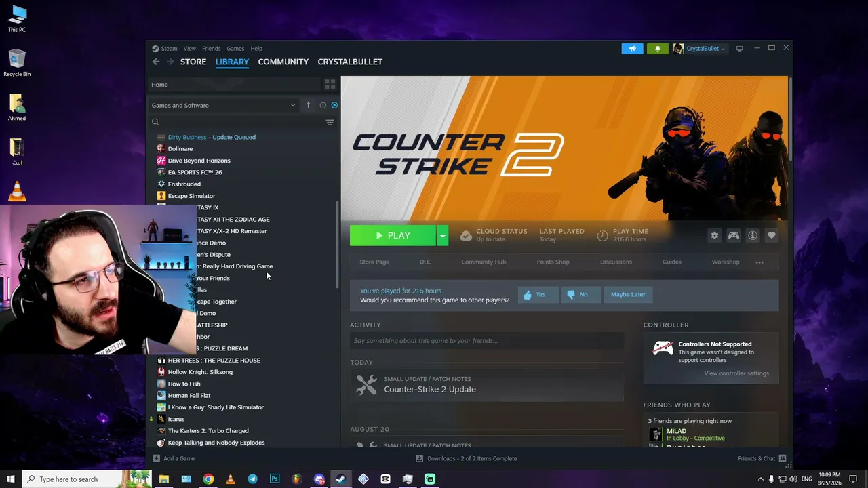Open the Downloads status bar

pyautogui.click(x=467, y=459)
